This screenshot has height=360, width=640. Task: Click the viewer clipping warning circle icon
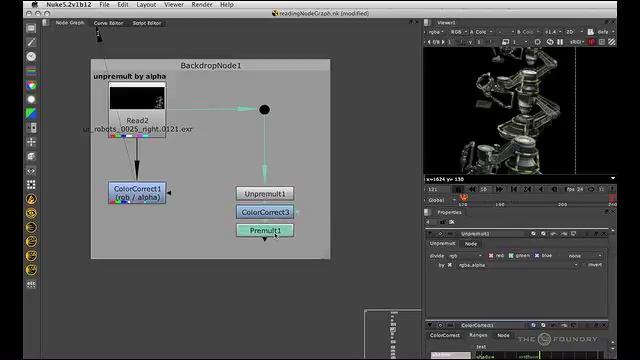point(538,42)
